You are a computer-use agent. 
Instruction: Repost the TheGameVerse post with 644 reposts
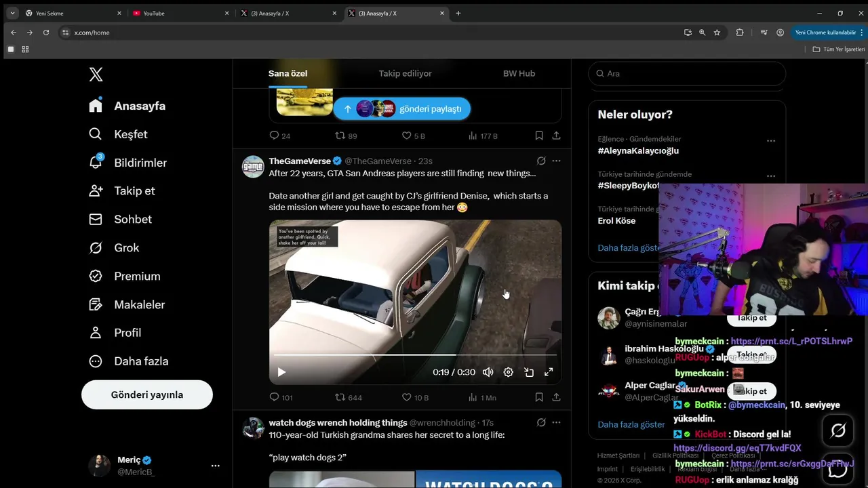point(349,397)
